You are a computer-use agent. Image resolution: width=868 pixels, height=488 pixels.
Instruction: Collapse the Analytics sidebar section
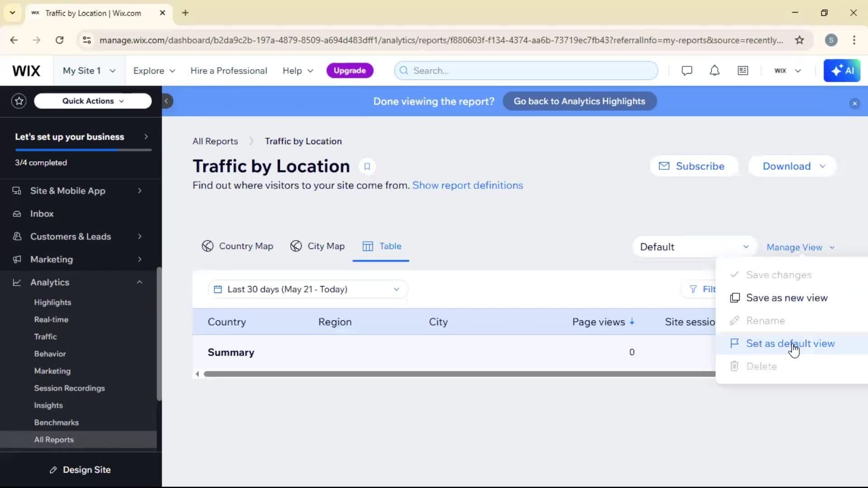(x=139, y=282)
